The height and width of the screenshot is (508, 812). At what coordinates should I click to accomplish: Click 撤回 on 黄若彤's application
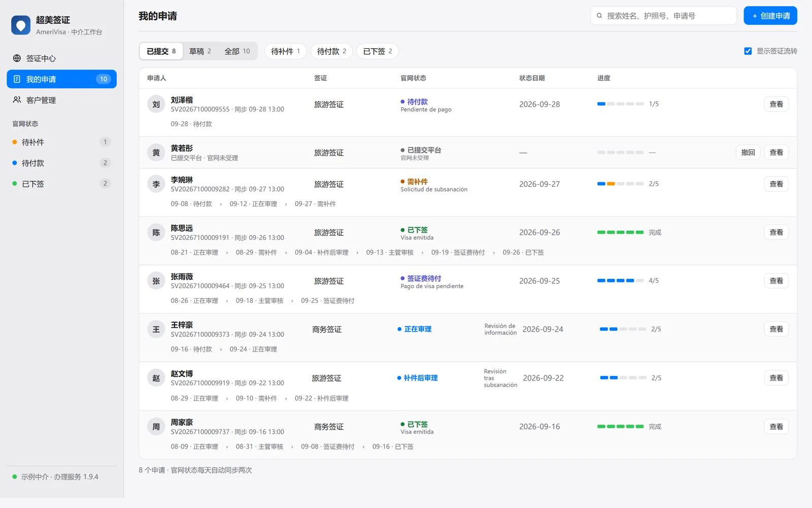[748, 152]
